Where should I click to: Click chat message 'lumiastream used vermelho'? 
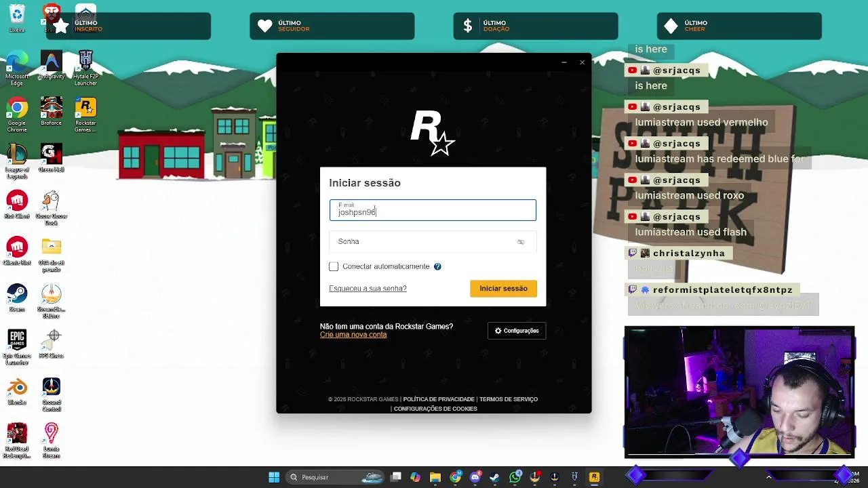click(x=701, y=122)
